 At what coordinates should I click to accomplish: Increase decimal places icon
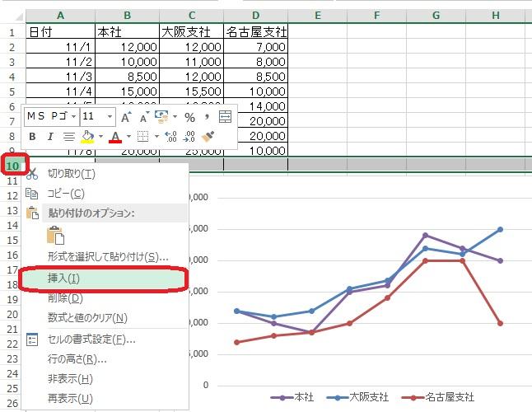pos(170,137)
